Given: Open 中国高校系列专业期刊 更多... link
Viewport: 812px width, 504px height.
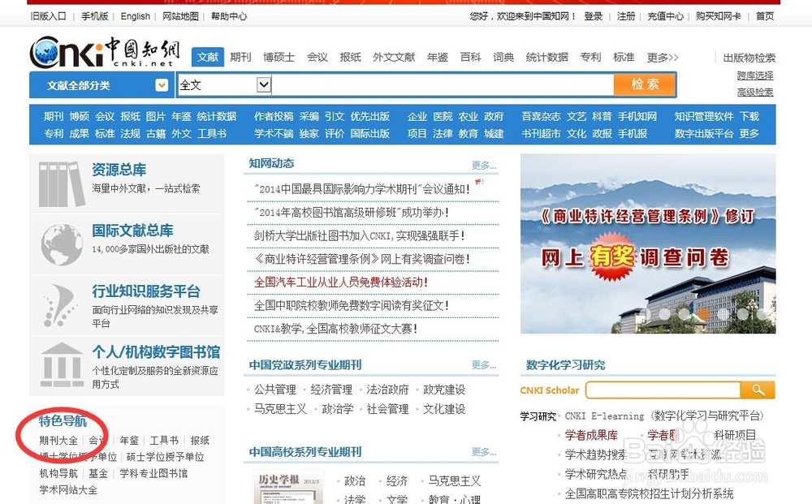Looking at the screenshot, I should click(484, 452).
